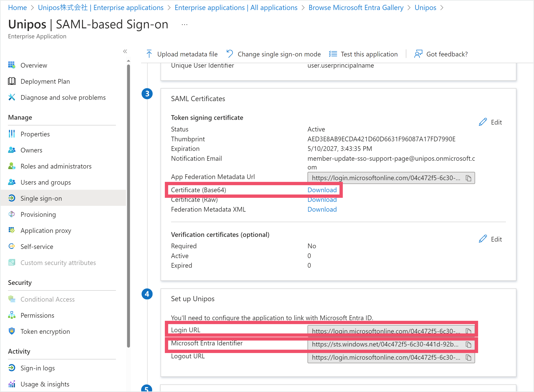Click the Users and groups icon

point(12,182)
